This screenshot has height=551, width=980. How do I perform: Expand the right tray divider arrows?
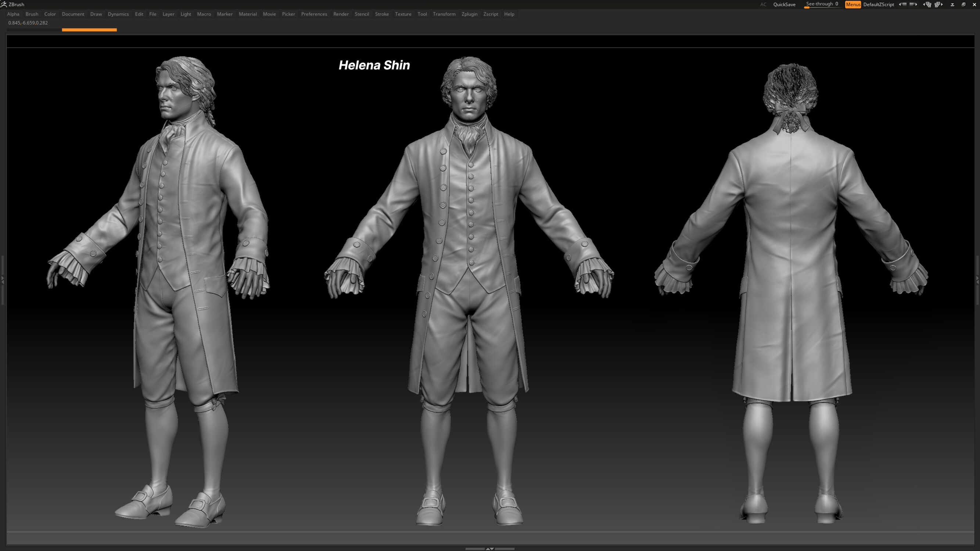977,280
